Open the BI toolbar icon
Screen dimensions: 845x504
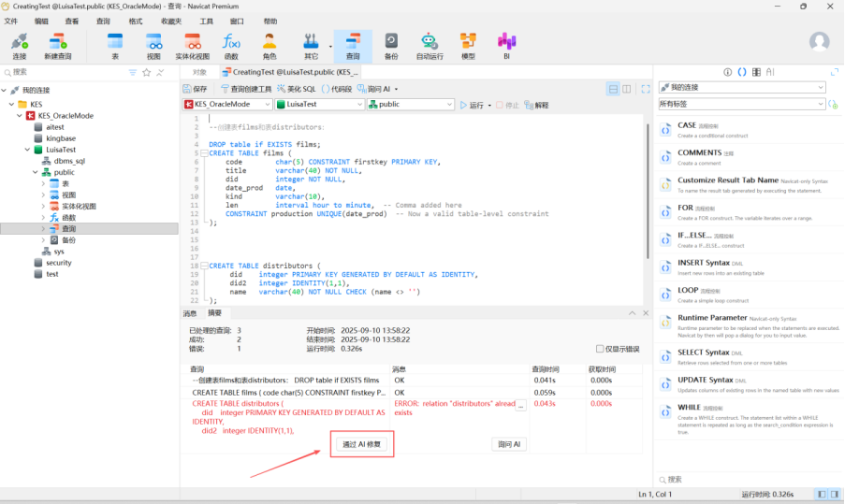click(x=506, y=45)
